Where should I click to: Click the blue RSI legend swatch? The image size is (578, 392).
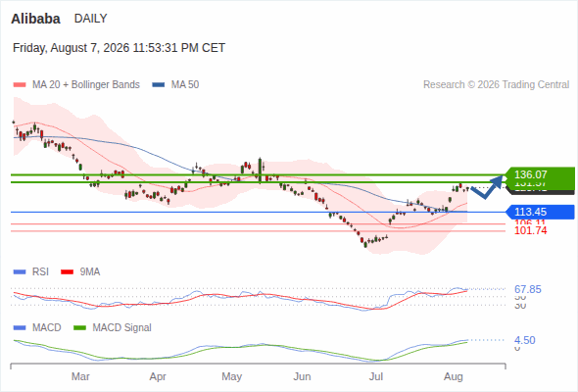pos(20,272)
